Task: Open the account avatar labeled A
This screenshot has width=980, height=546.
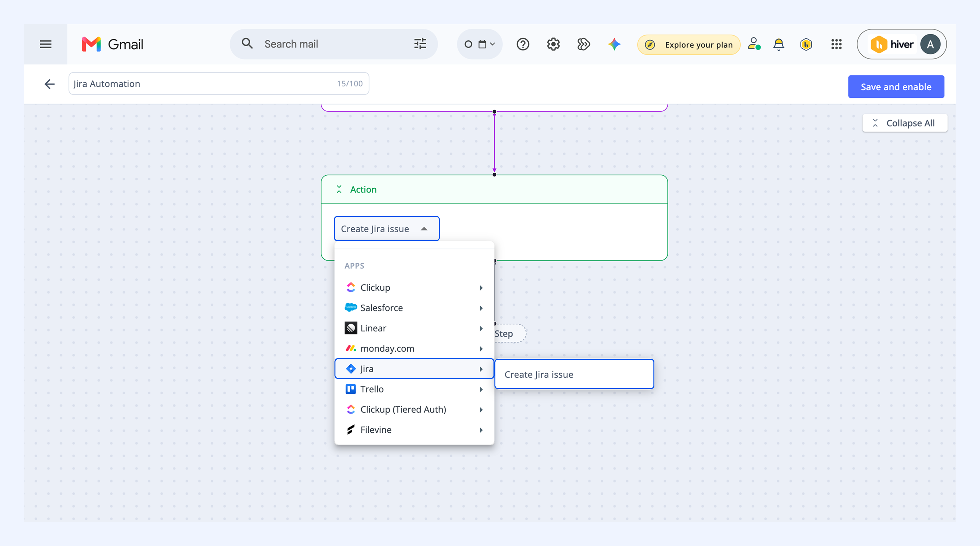Action: [930, 44]
